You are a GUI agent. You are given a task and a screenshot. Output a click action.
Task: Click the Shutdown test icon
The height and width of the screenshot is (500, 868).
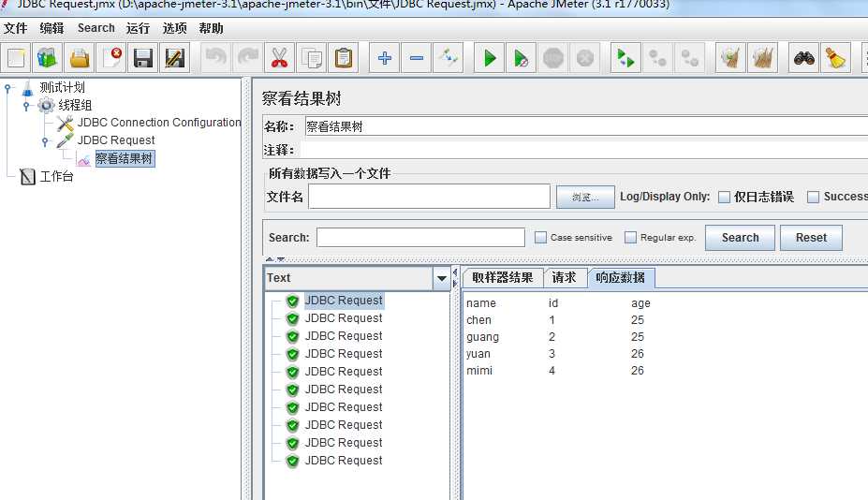[585, 58]
